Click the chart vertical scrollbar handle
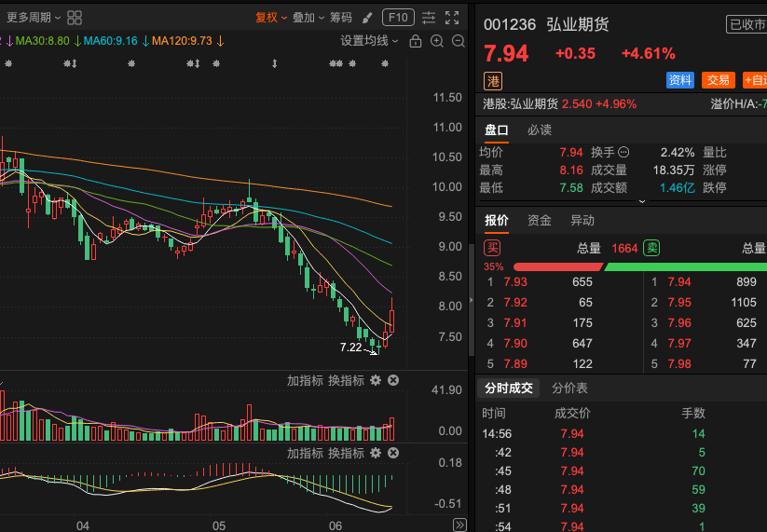The width and height of the screenshot is (767, 532). 472,300
